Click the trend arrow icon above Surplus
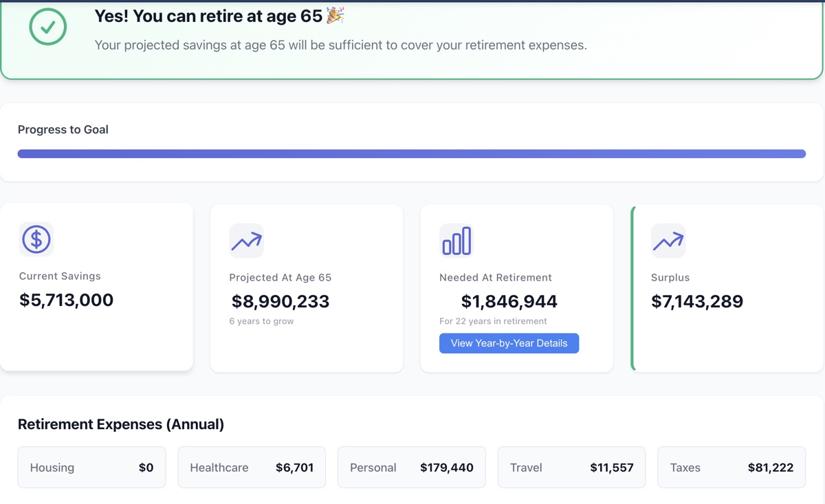The width and height of the screenshot is (825, 504). click(x=668, y=241)
